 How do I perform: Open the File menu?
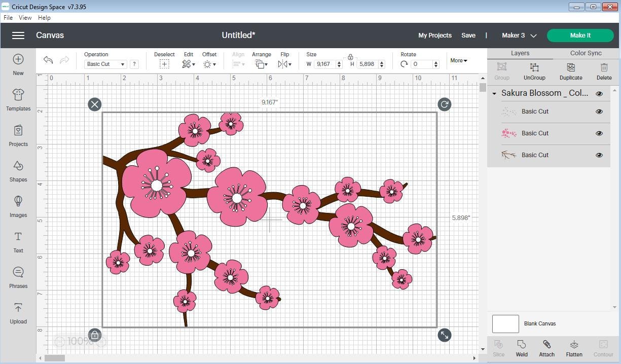(x=8, y=17)
